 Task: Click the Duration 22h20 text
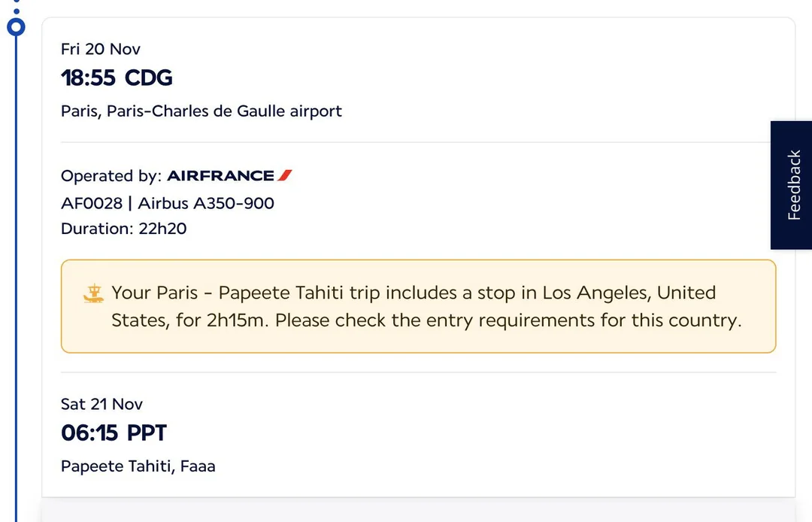[123, 229]
